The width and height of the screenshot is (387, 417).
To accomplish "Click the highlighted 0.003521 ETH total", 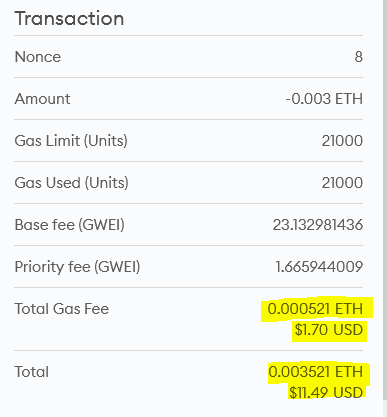I will pyautogui.click(x=315, y=372).
